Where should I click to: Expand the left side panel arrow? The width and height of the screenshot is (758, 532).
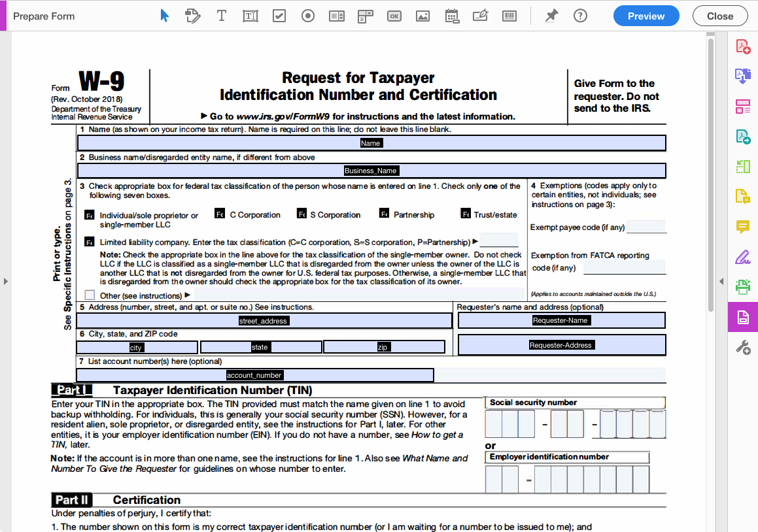pos(5,281)
